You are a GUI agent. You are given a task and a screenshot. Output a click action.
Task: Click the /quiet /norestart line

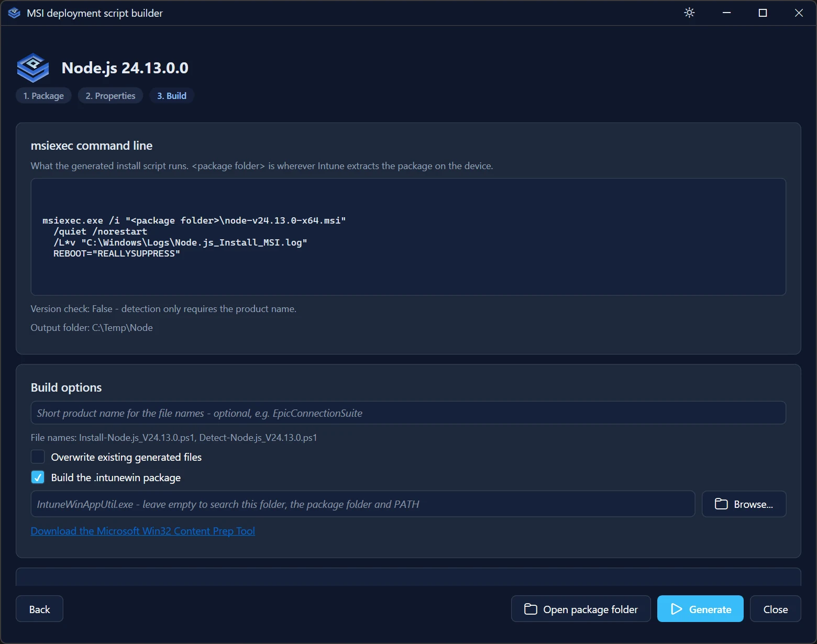point(101,231)
